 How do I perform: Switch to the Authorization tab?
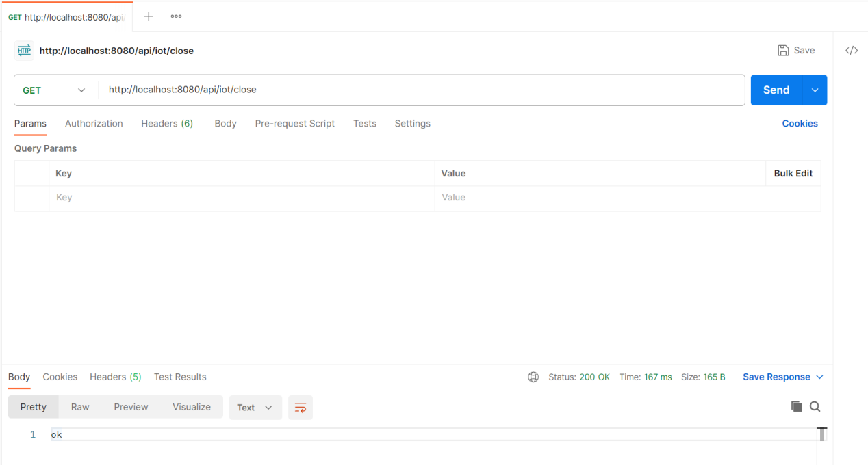[x=94, y=124]
